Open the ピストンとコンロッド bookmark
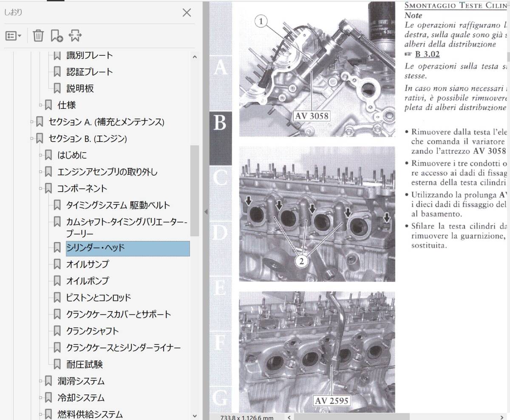The width and height of the screenshot is (510, 420). pos(99,298)
